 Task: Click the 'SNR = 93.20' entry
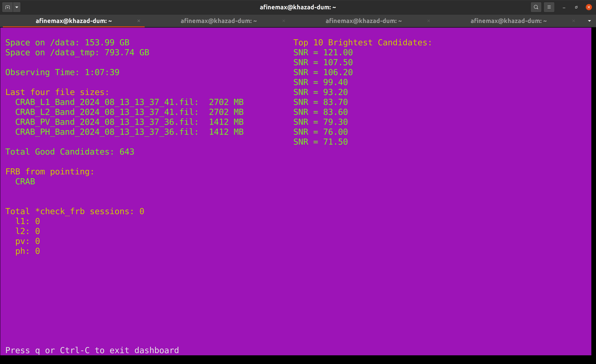321,92
